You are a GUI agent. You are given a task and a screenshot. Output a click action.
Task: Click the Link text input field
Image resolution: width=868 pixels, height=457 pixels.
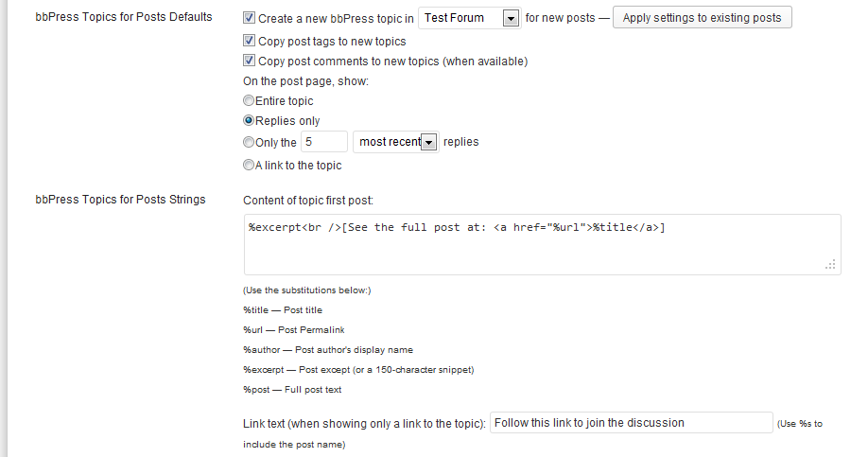point(631,423)
